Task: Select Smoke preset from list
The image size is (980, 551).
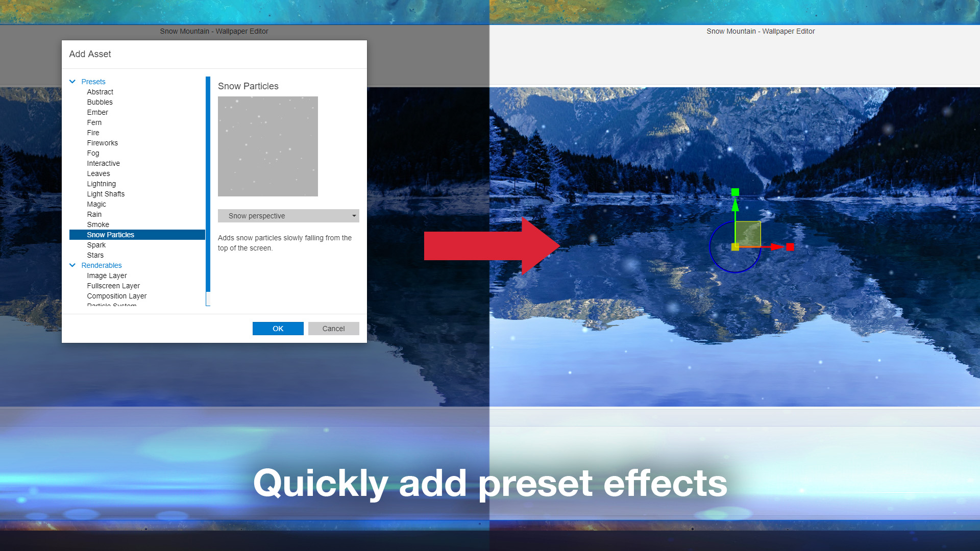Action: [97, 224]
